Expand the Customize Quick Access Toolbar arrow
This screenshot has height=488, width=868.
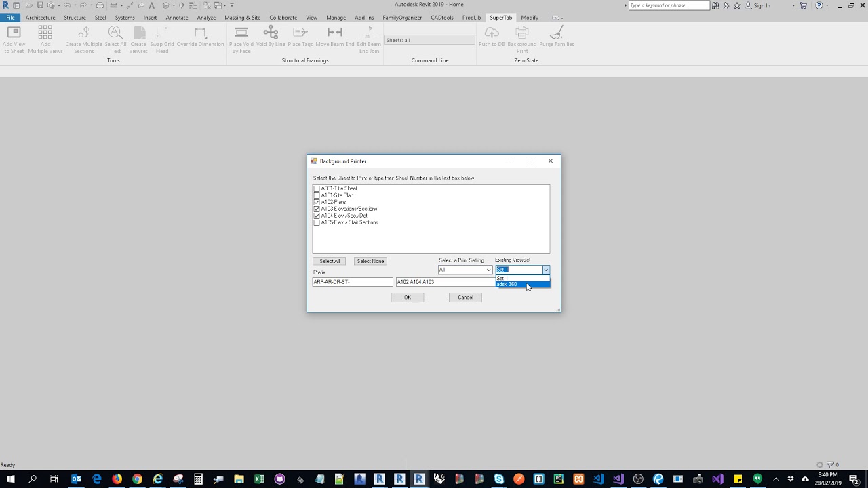tap(232, 5)
